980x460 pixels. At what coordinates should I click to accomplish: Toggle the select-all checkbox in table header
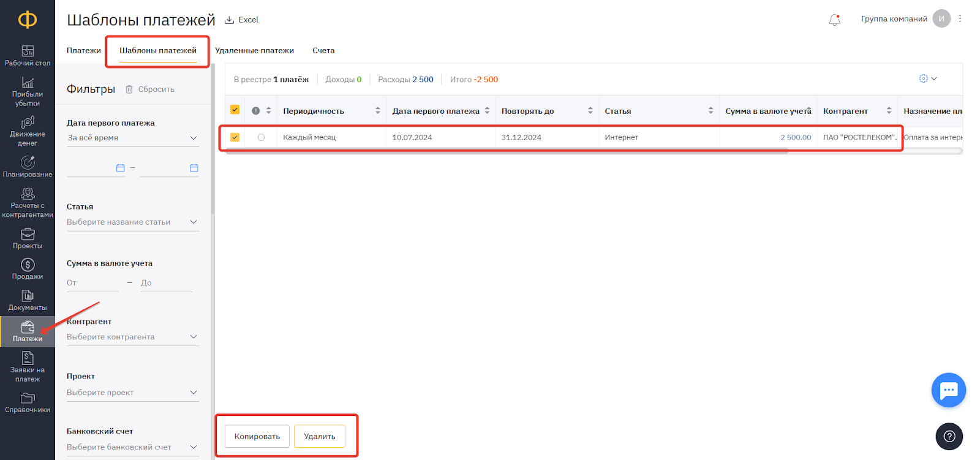tap(235, 110)
